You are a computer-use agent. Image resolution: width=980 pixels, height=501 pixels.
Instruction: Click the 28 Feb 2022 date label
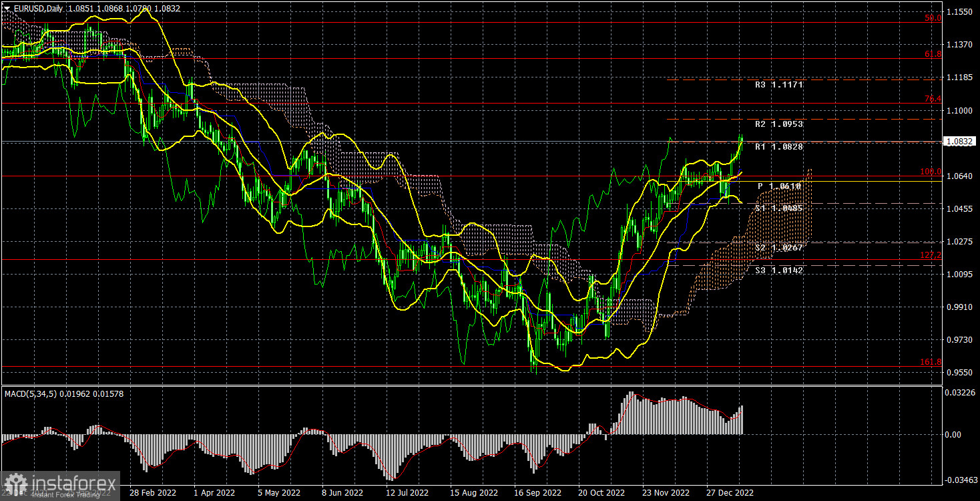[x=152, y=492]
